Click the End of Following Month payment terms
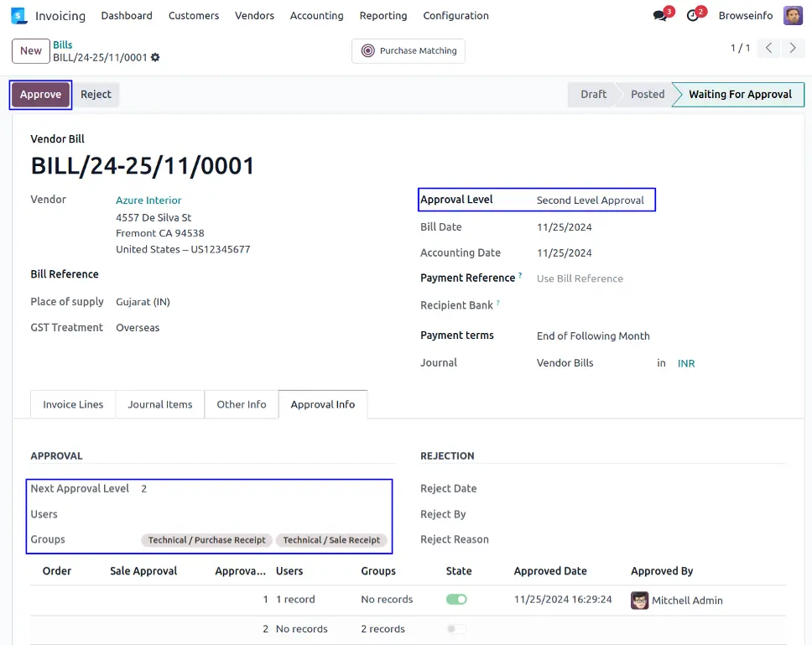Screen dimensions: 812x645 coord(593,336)
